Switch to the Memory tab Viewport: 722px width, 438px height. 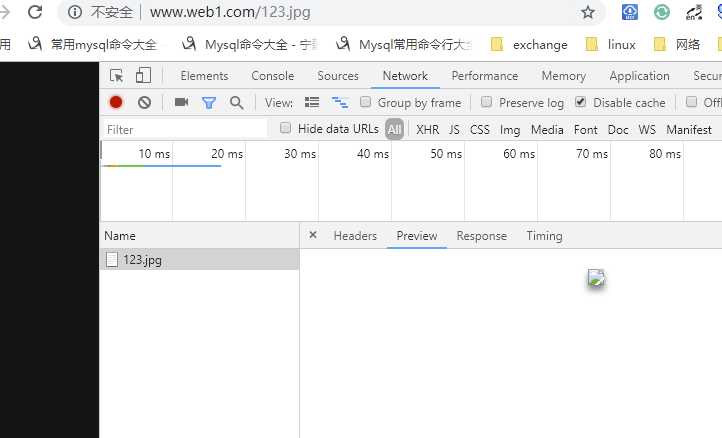coord(564,76)
